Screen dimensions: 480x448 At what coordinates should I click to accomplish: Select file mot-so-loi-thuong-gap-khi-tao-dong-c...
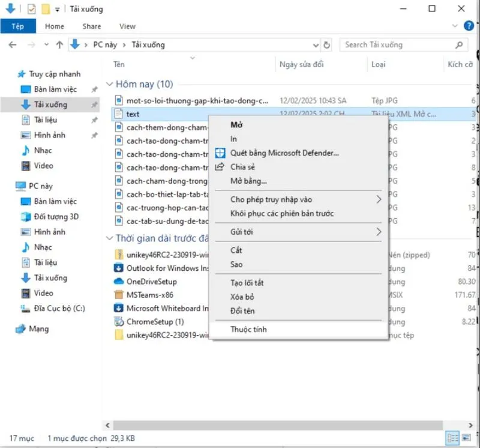[x=197, y=101]
